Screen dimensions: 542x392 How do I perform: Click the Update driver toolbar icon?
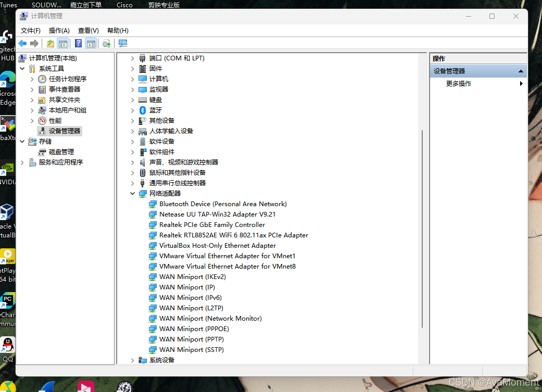[106, 44]
